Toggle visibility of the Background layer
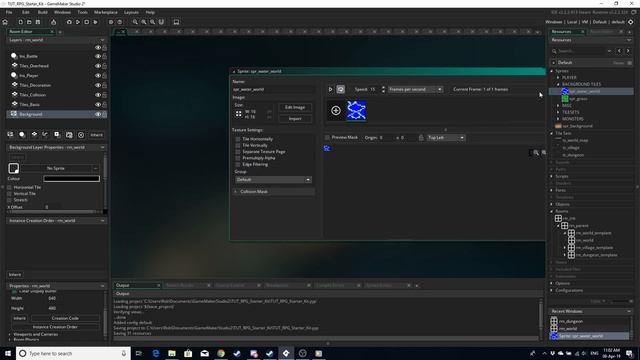This screenshot has width=640, height=360. [x=98, y=114]
